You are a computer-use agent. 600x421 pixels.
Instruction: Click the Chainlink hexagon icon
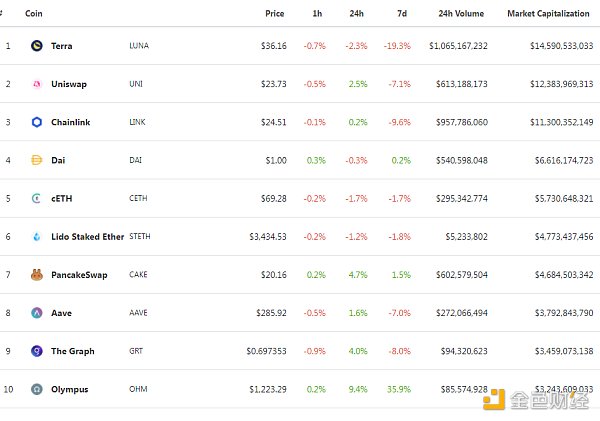click(x=37, y=122)
